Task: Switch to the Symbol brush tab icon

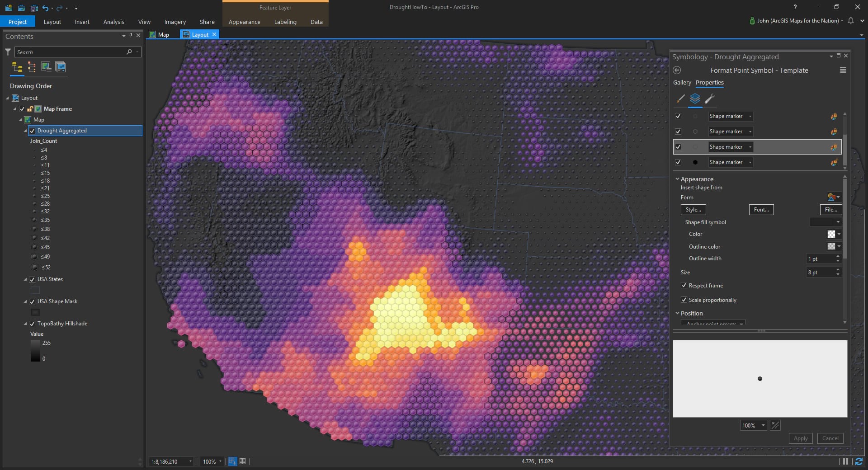Action: 680,99
